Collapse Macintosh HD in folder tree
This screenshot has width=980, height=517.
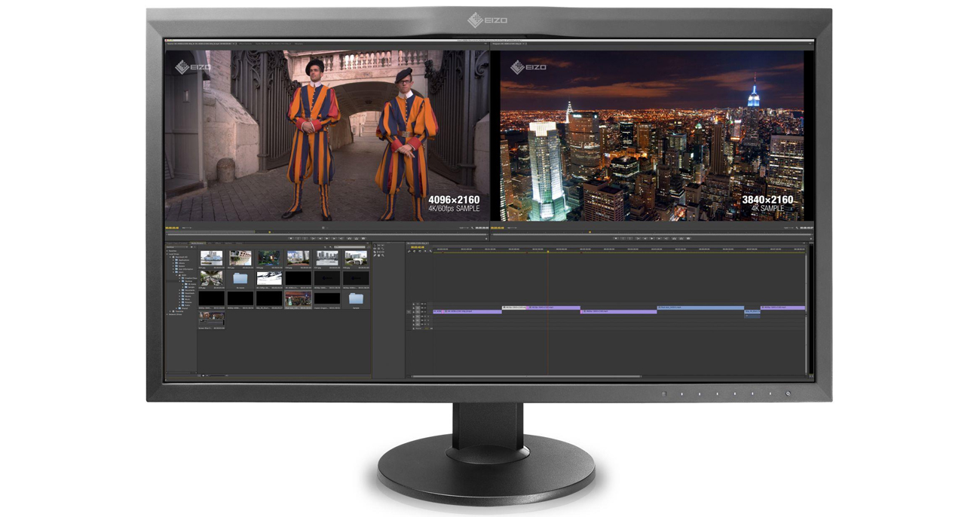click(x=170, y=257)
